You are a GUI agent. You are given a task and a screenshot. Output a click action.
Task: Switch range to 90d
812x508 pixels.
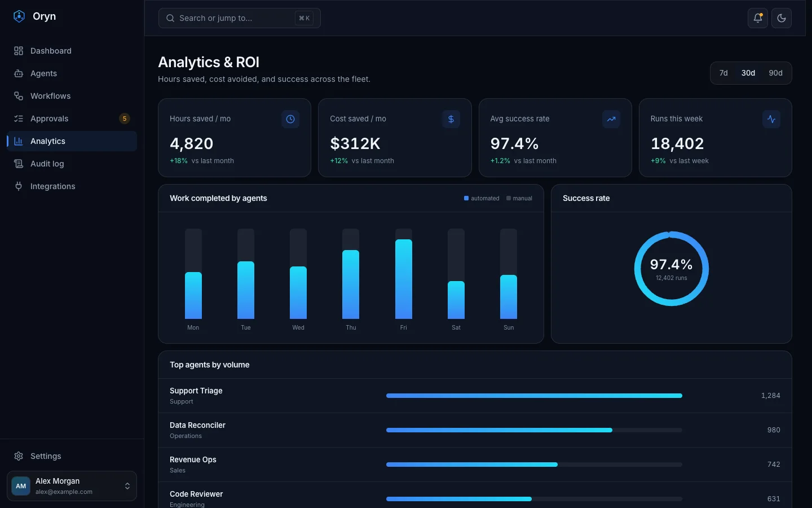click(x=775, y=73)
